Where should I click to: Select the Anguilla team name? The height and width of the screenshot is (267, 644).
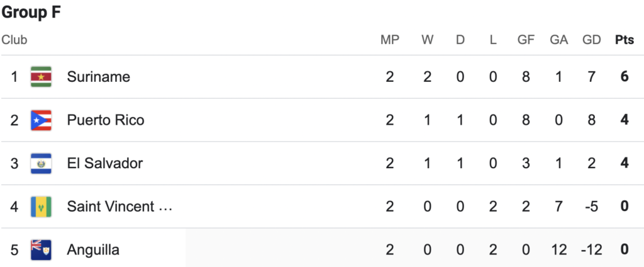point(93,250)
